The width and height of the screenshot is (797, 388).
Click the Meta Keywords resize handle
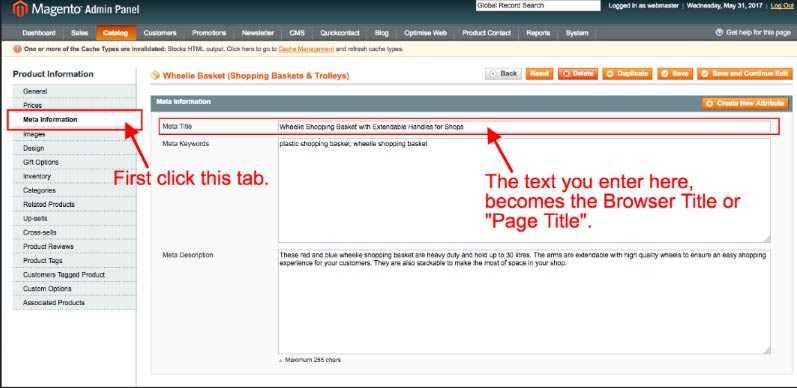[767, 239]
